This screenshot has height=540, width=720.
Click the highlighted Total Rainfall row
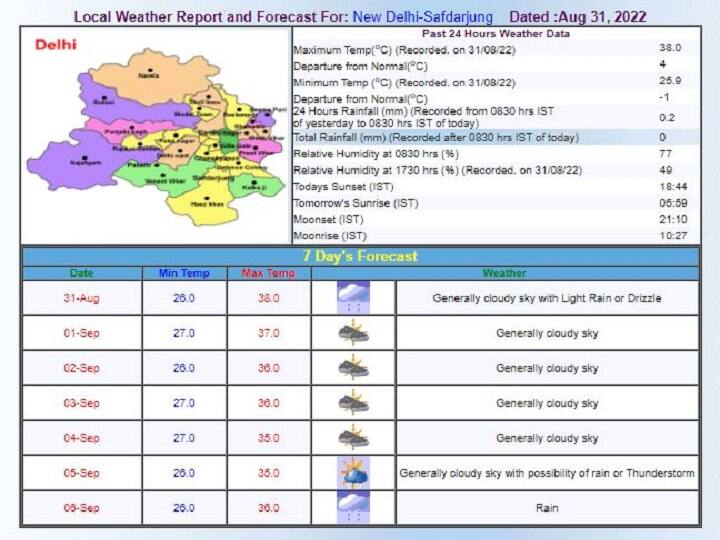(x=496, y=137)
